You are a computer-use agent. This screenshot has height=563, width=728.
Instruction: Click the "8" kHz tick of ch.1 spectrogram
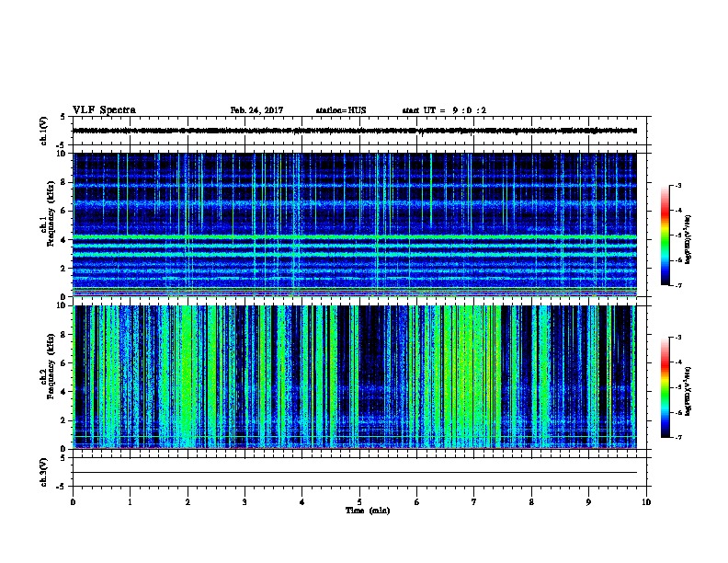click(64, 182)
